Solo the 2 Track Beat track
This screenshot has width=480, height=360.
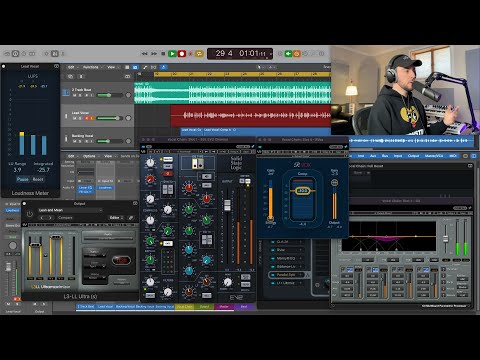pos(80,95)
